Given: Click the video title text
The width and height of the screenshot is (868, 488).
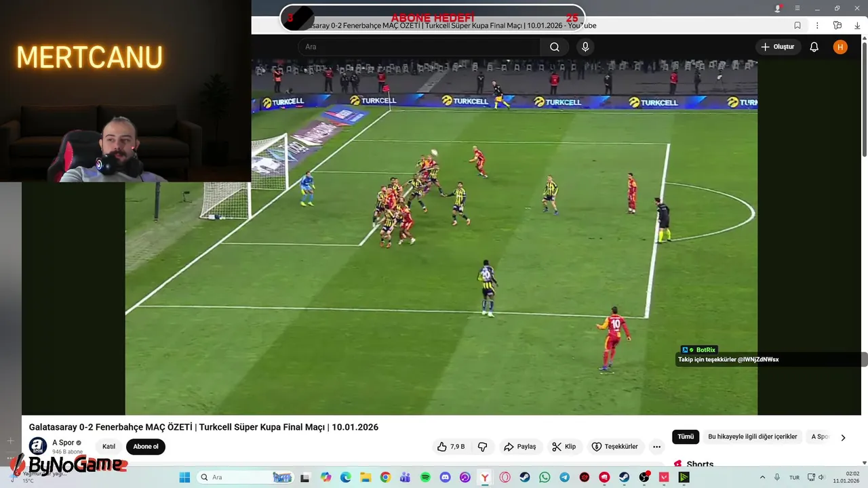Looking at the screenshot, I should (203, 427).
